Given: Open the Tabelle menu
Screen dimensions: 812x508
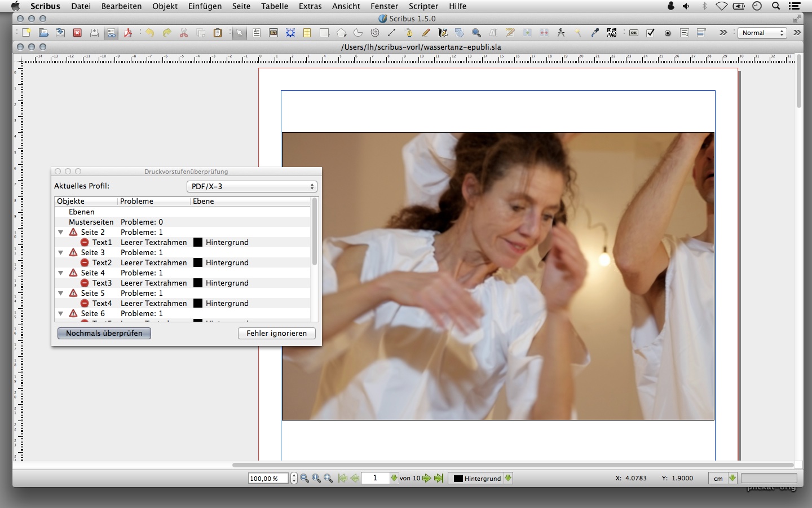Looking at the screenshot, I should pyautogui.click(x=275, y=6).
